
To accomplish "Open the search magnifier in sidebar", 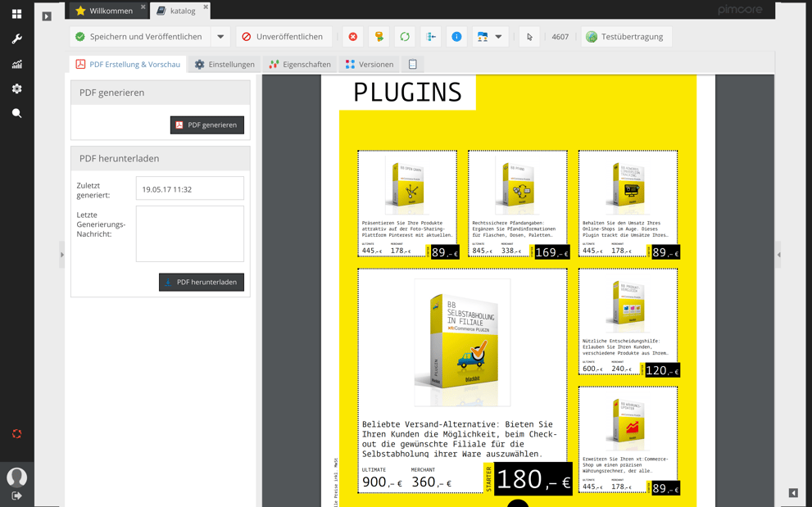I will [x=16, y=113].
